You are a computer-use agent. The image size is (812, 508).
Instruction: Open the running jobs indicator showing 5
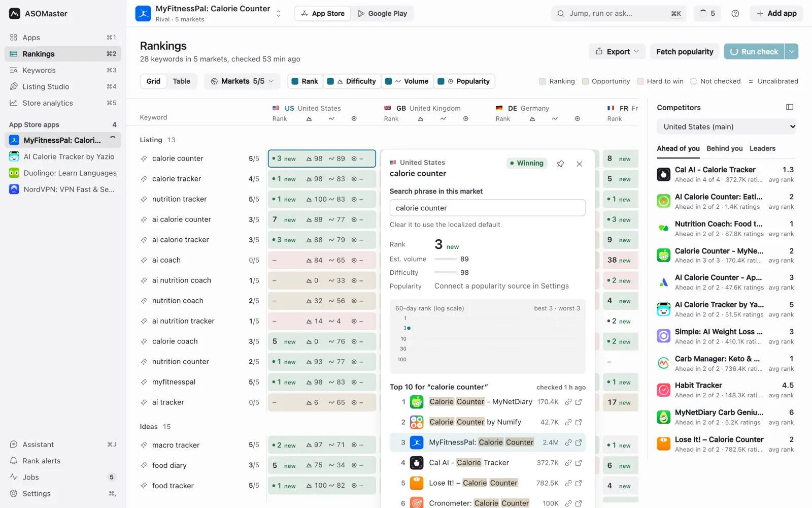(707, 14)
